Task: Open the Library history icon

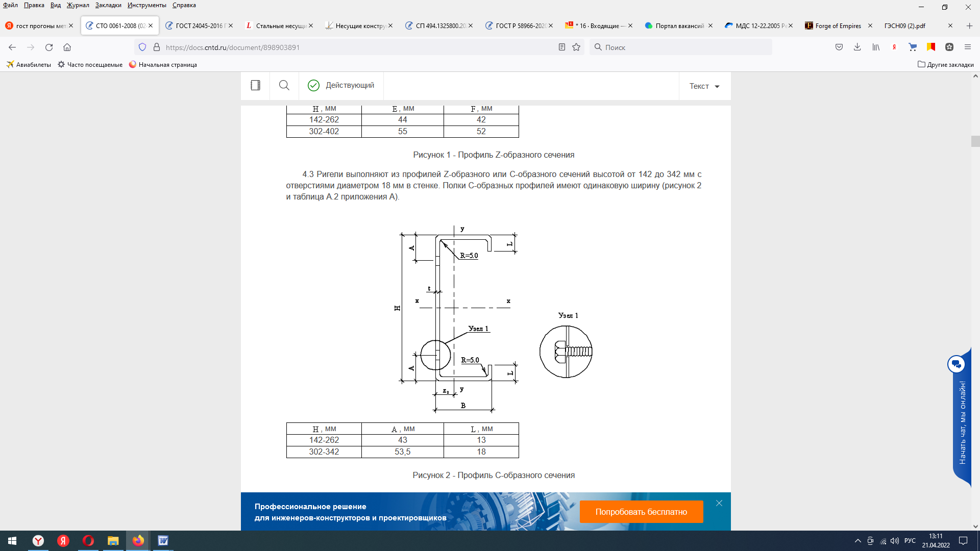Action: (x=876, y=47)
